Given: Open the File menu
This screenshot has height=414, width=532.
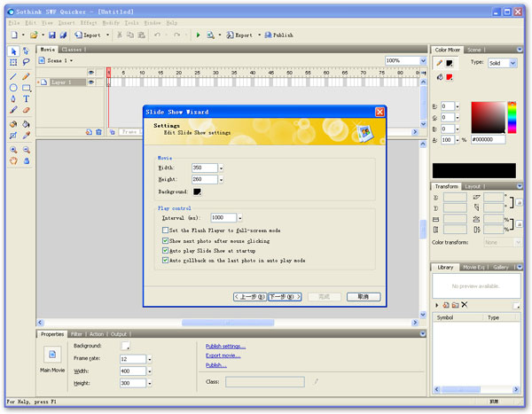Looking at the screenshot, I should 14,23.
